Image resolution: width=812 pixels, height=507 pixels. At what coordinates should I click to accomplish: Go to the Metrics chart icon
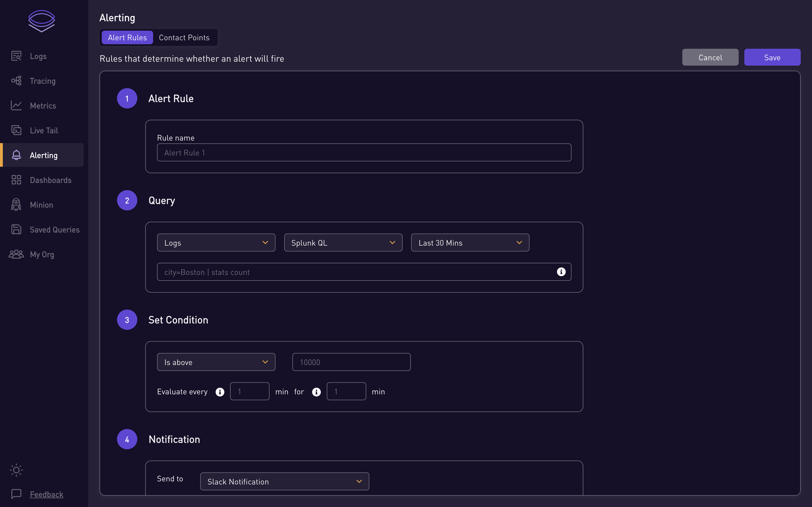click(x=16, y=106)
